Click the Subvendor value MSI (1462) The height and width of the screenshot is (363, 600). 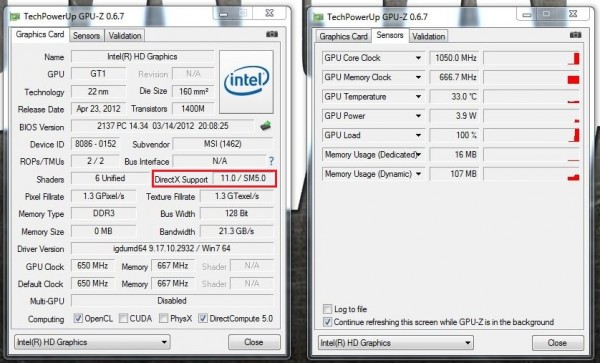(223, 144)
